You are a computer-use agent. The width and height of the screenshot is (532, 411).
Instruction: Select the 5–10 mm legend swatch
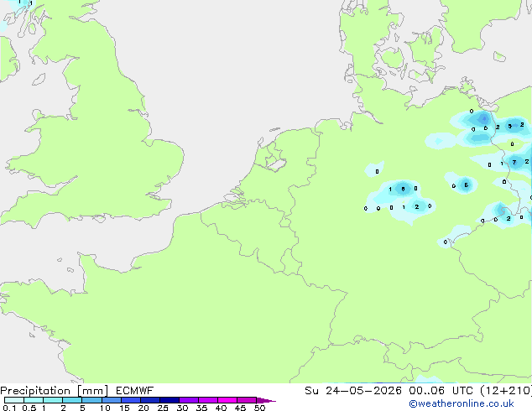pyautogui.click(x=91, y=400)
